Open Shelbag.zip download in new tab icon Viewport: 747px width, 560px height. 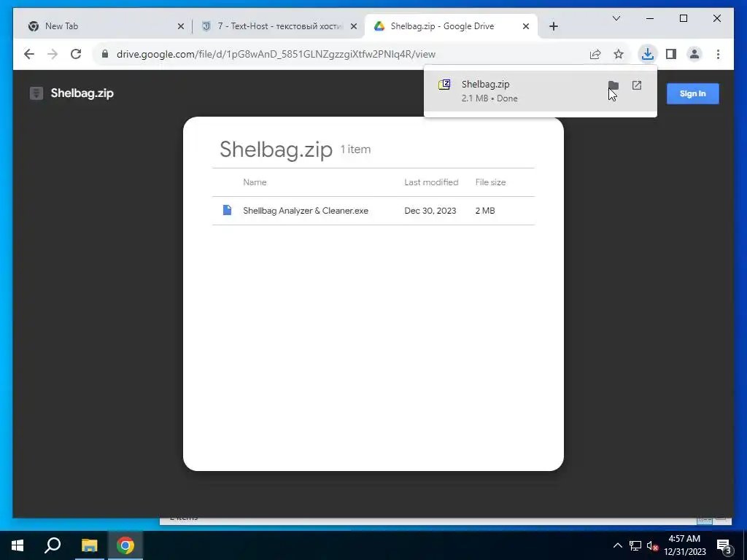[x=637, y=85]
